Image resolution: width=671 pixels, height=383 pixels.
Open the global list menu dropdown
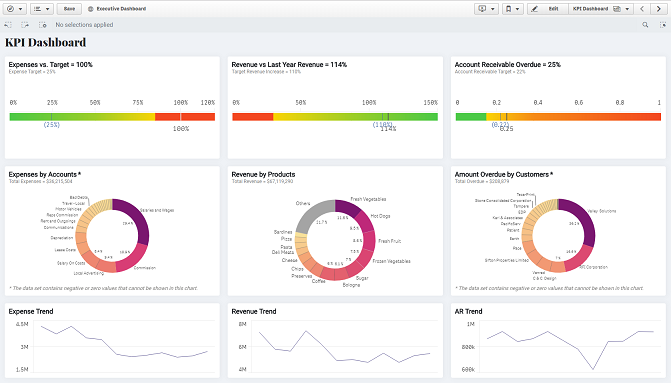point(42,9)
